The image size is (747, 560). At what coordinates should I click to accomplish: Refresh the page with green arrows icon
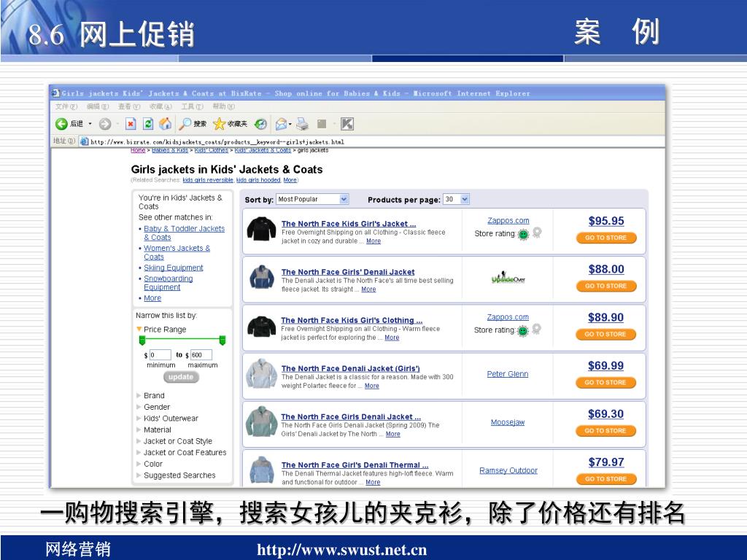[148, 124]
